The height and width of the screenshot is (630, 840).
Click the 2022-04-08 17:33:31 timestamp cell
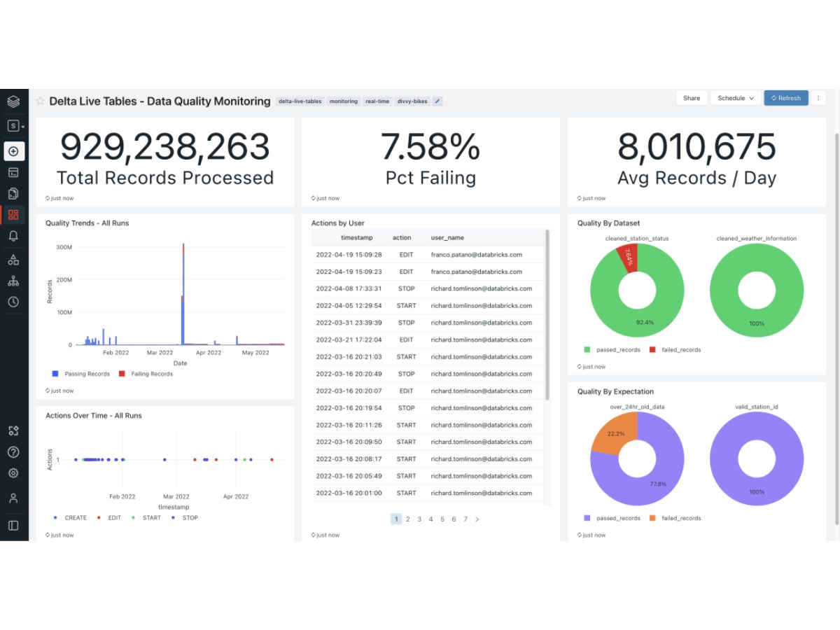coord(349,288)
